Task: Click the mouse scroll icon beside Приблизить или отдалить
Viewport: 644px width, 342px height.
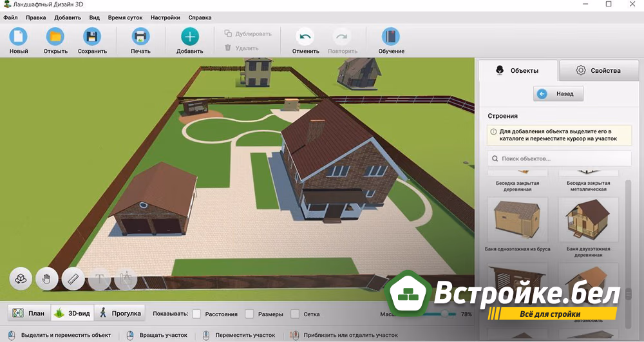Action: click(x=294, y=335)
